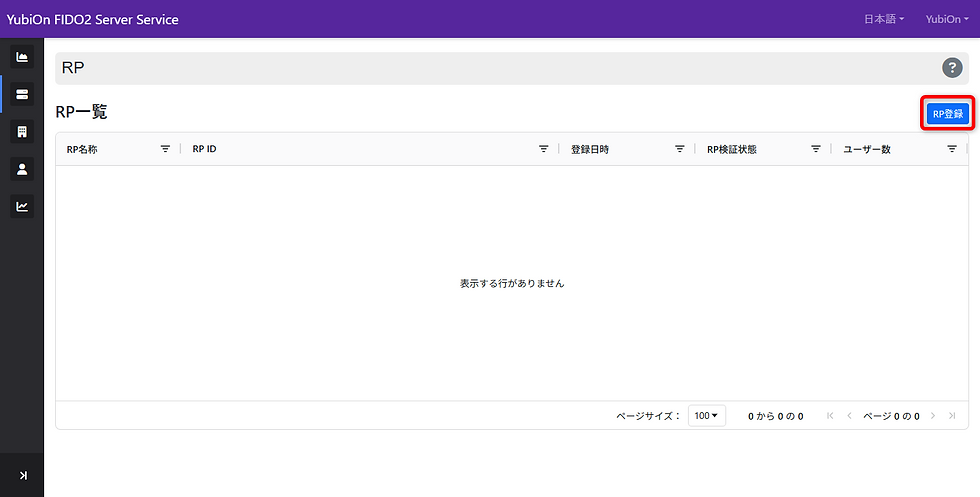
Task: Go to last page icon
Action: [x=952, y=416]
